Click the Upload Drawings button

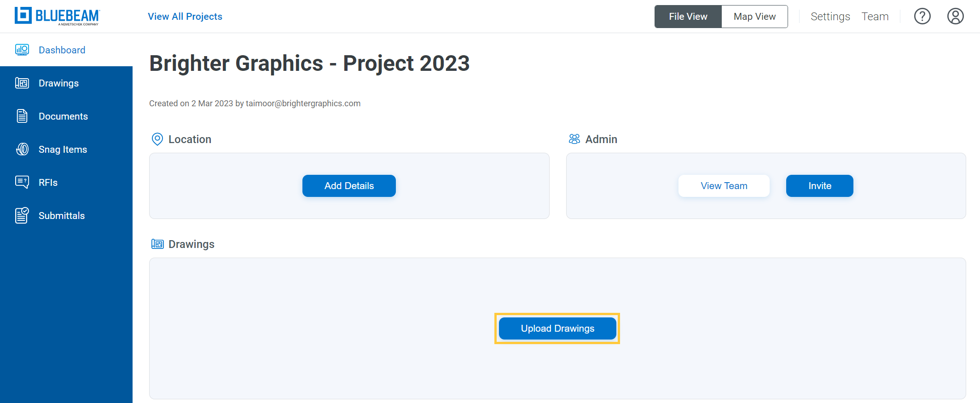click(557, 328)
